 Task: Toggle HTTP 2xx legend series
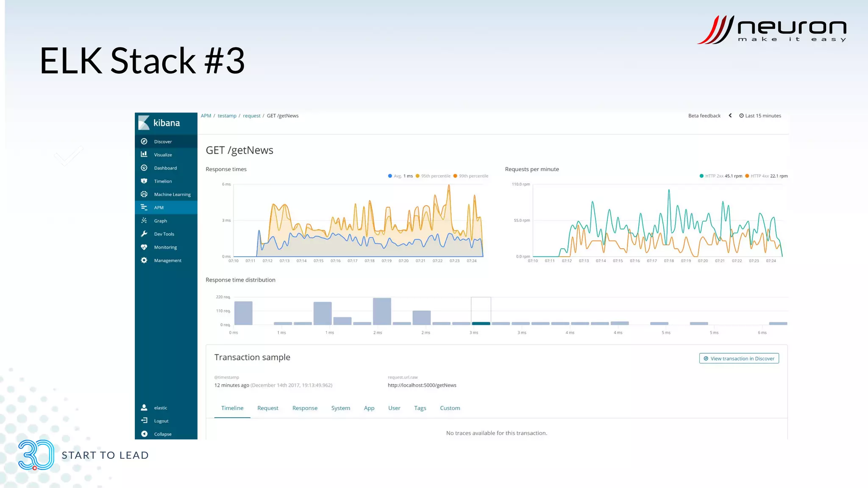coord(714,176)
